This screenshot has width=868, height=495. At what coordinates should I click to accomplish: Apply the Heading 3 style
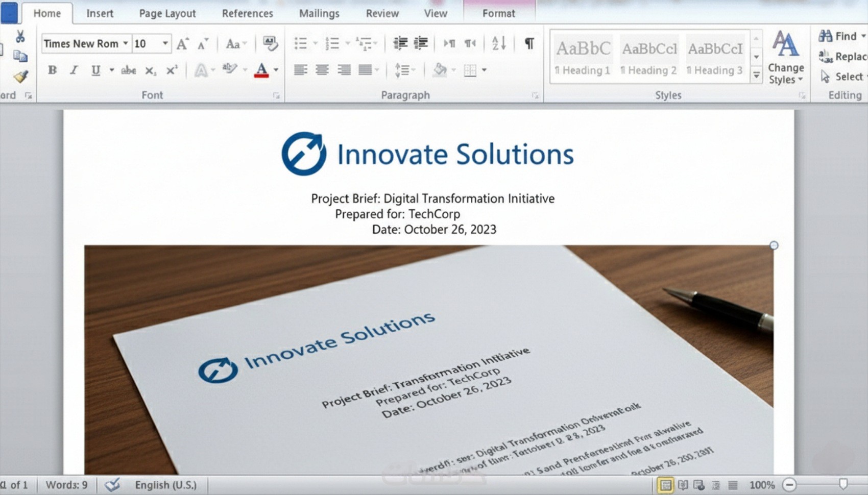[715, 57]
